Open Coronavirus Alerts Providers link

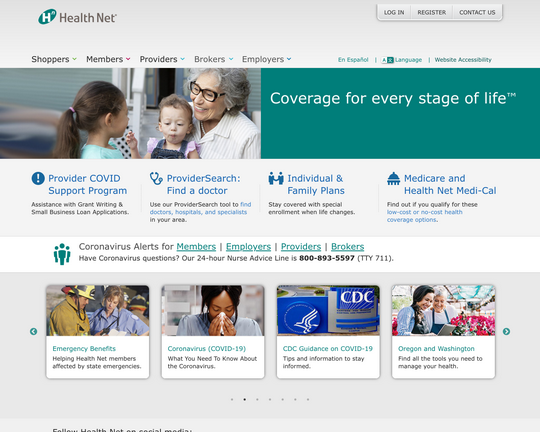(301, 247)
